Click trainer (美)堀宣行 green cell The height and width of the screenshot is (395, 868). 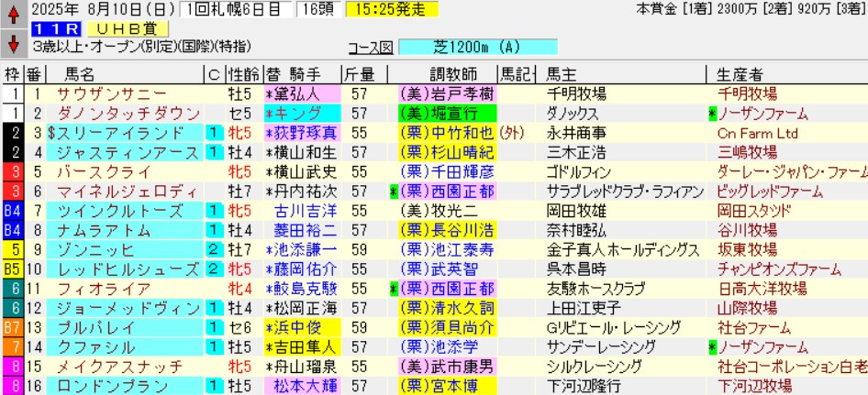[x=445, y=114]
